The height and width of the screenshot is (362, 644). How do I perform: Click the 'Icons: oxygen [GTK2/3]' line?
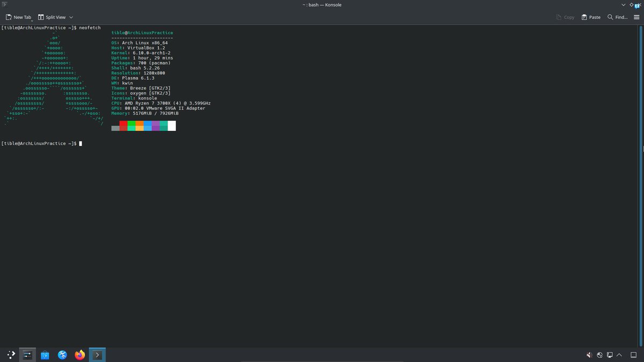pos(141,93)
